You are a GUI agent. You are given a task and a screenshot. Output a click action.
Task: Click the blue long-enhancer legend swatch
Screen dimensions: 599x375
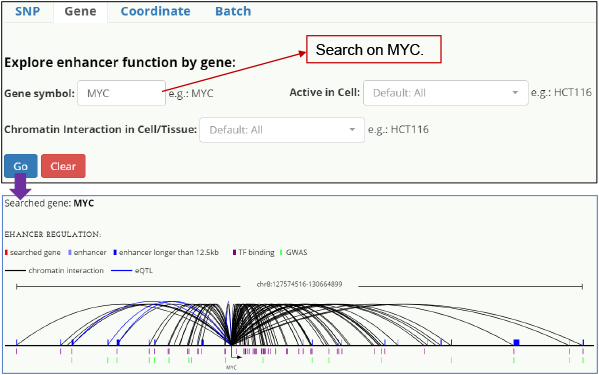[x=115, y=252]
